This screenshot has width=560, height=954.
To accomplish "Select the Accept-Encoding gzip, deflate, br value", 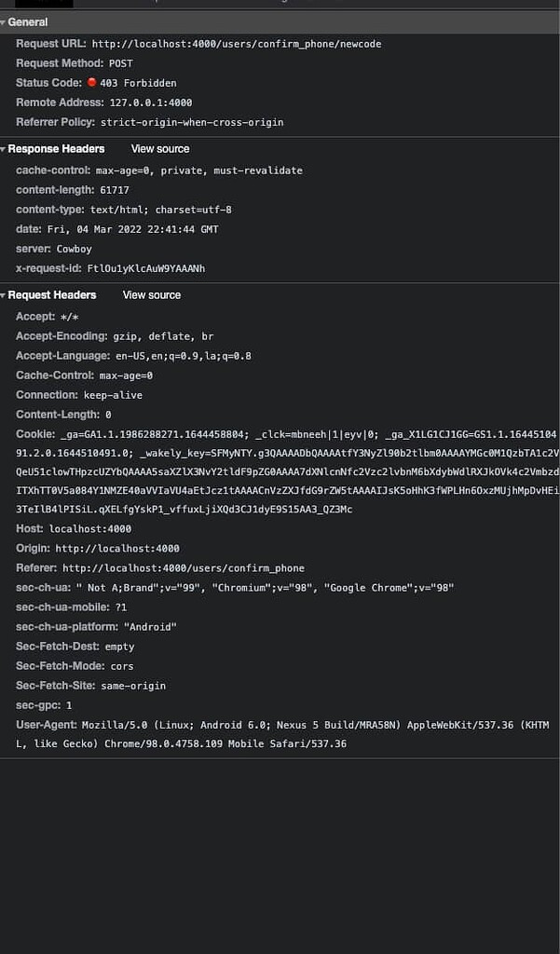I will click(x=163, y=336).
